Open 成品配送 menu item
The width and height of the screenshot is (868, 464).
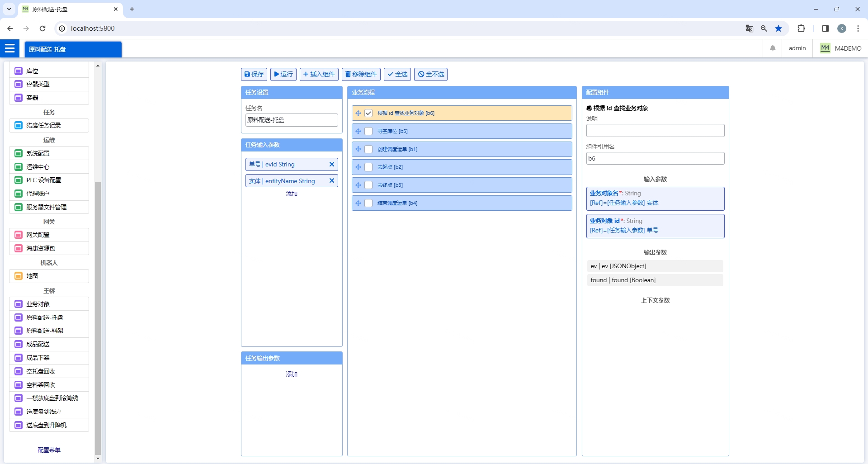pos(49,344)
